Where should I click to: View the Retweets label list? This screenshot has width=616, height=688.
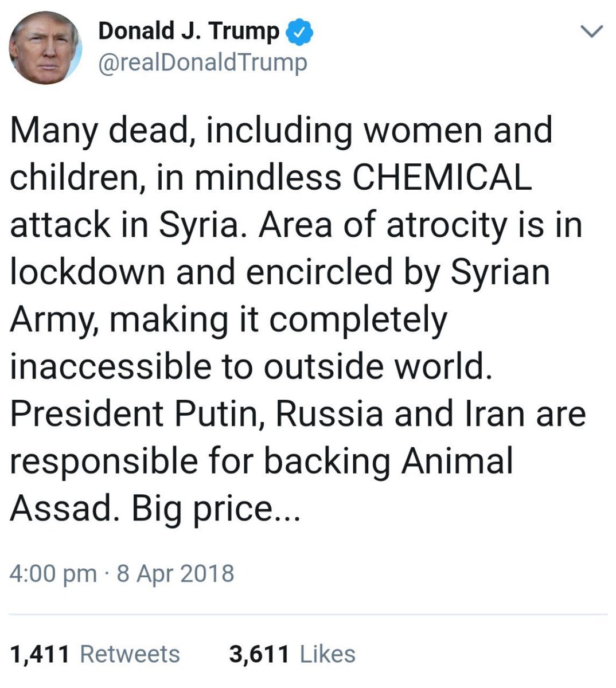pyautogui.click(x=130, y=654)
